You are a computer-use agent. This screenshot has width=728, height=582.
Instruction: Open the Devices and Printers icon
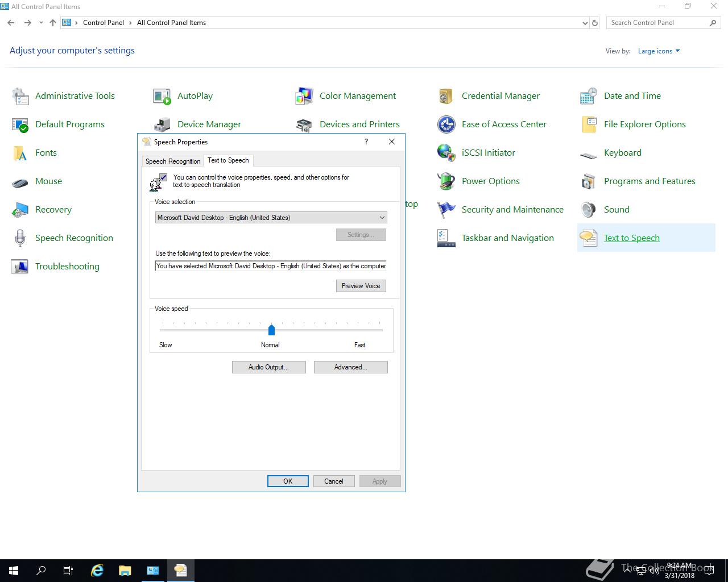(x=304, y=124)
